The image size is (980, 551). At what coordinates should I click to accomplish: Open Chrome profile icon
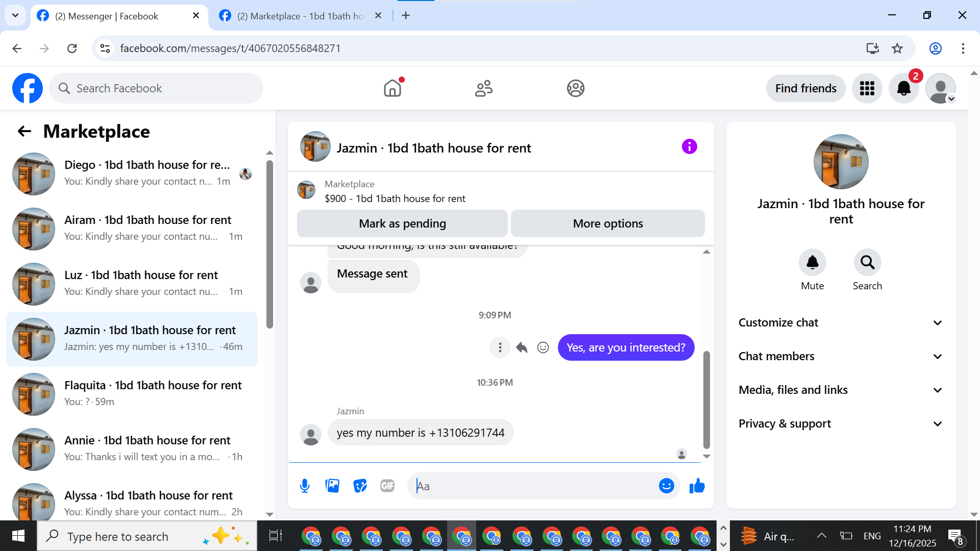[935, 48]
